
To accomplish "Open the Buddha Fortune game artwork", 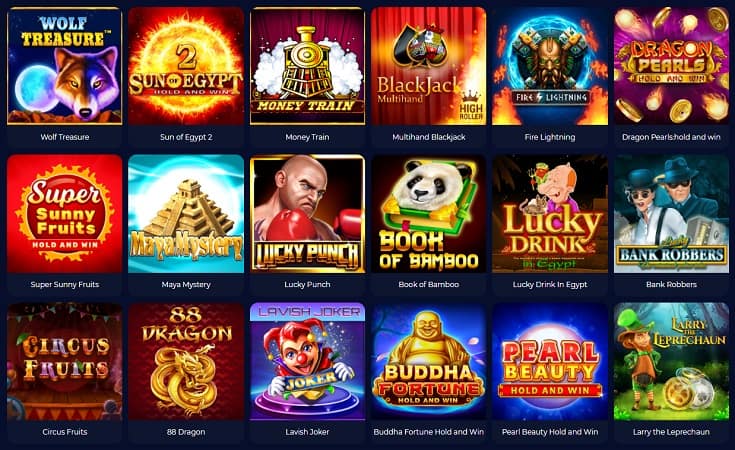I will 428,361.
